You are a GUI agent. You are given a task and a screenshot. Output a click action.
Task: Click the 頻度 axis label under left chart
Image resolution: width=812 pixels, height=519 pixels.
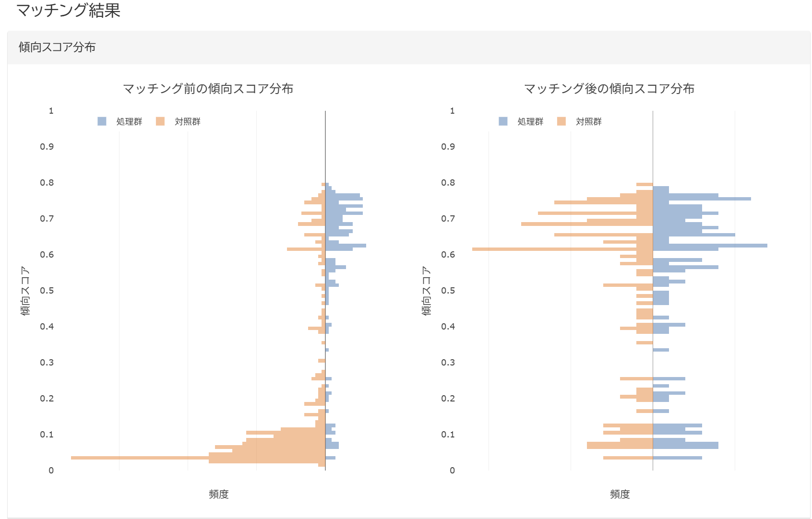tap(218, 494)
